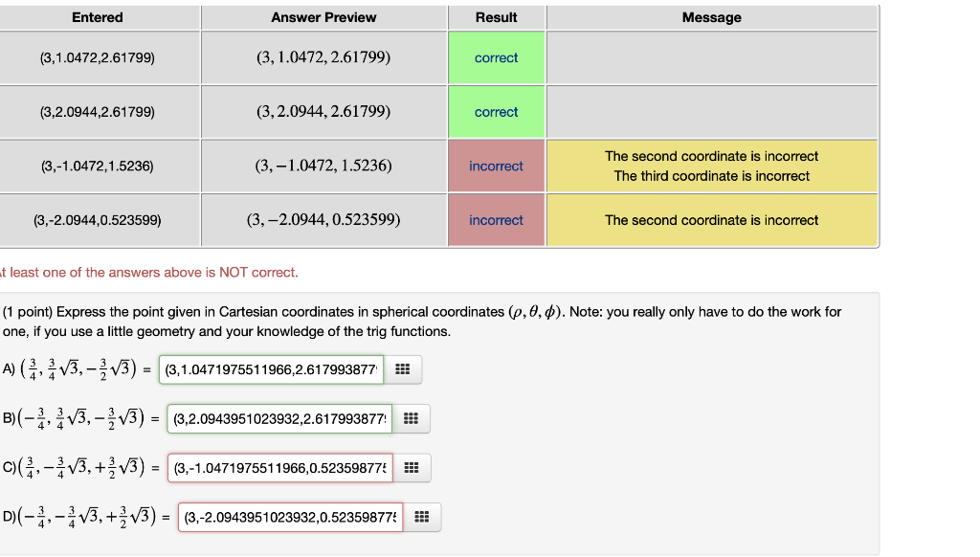This screenshot has height=557, width=980.
Task: Click the second 'correct' result link
Action: (496, 112)
